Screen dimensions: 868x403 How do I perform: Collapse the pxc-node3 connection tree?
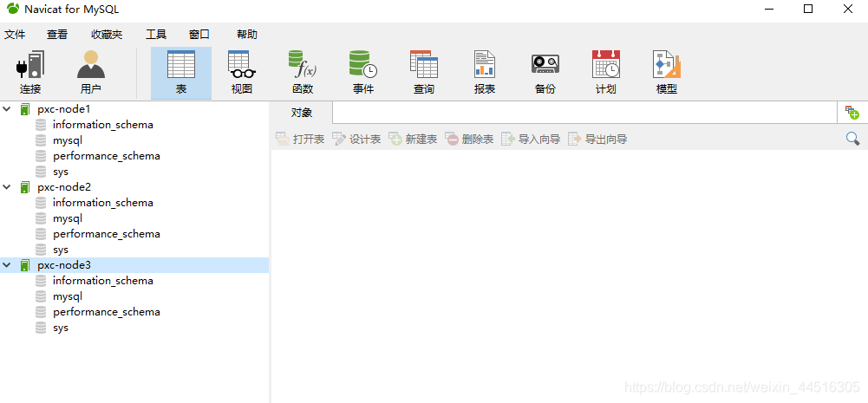pyautogui.click(x=7, y=265)
